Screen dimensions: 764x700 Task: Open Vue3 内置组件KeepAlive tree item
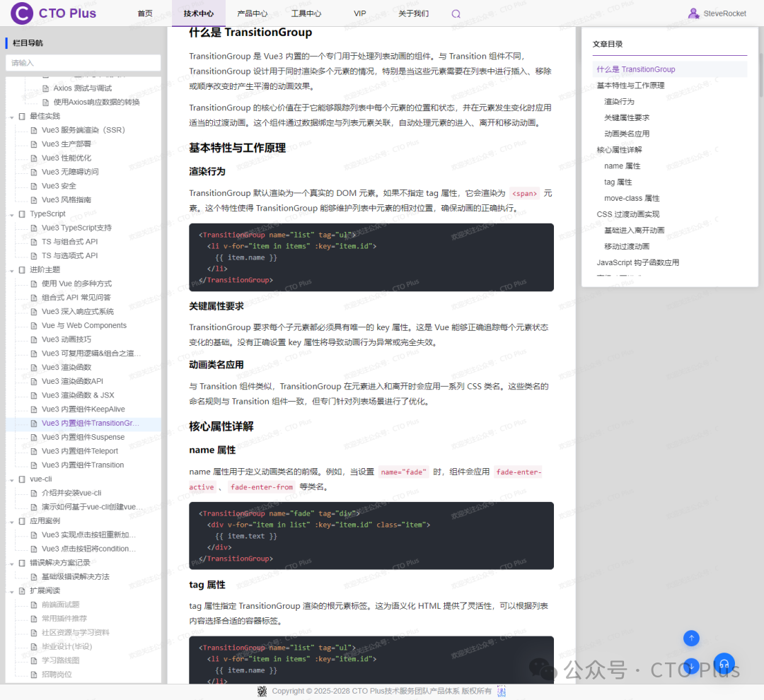tap(83, 409)
